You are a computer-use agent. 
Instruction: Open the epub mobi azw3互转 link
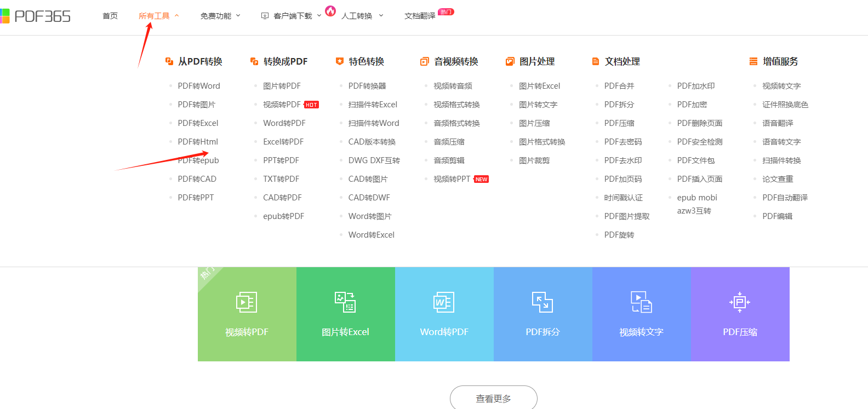point(697,204)
